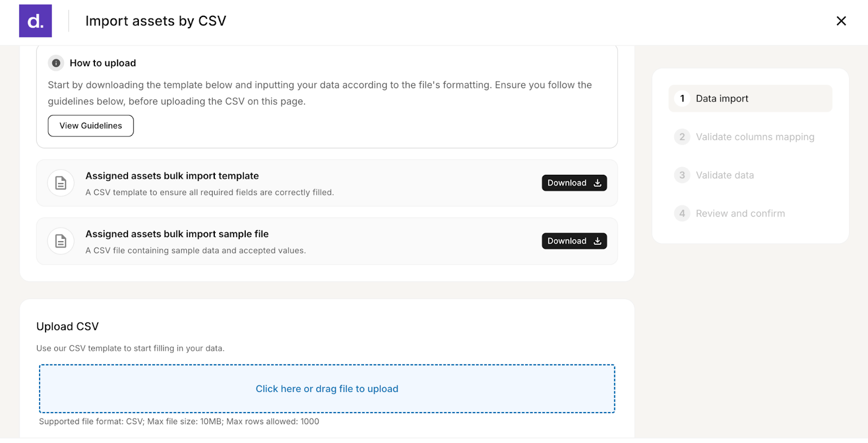Close the Import assets by CSV dialog
This screenshot has width=868, height=443.
point(841,21)
